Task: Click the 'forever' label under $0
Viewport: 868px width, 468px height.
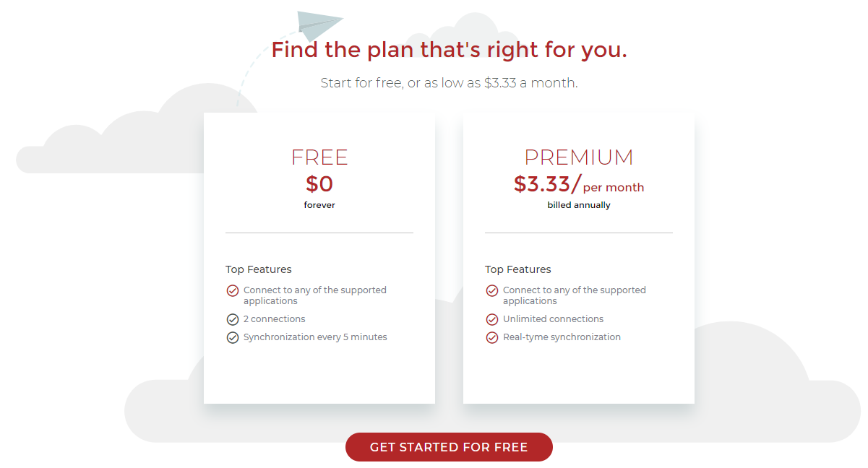Action: coord(319,205)
